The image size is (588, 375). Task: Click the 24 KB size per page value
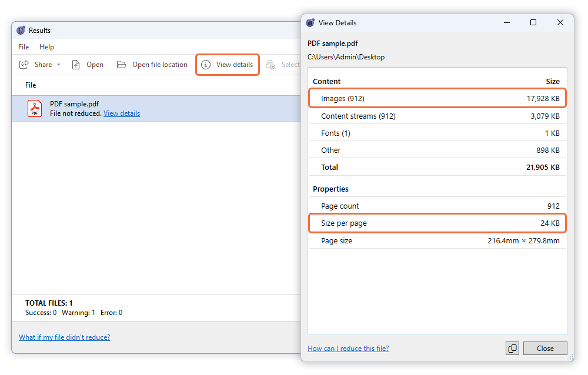tap(550, 223)
